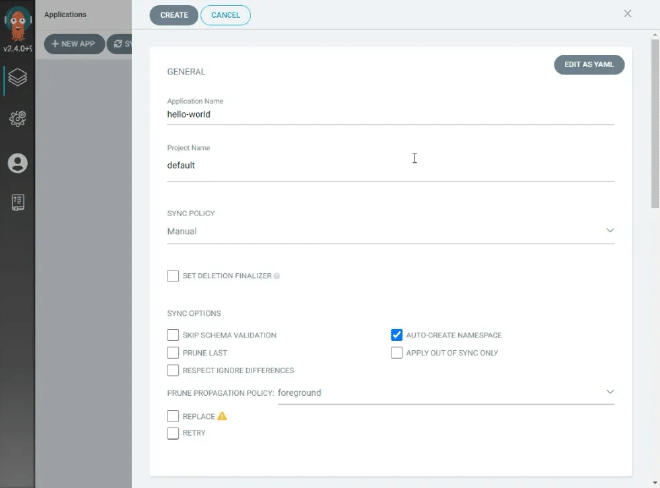Click the Replace warning triangle icon
The width and height of the screenshot is (660, 488).
coord(222,416)
